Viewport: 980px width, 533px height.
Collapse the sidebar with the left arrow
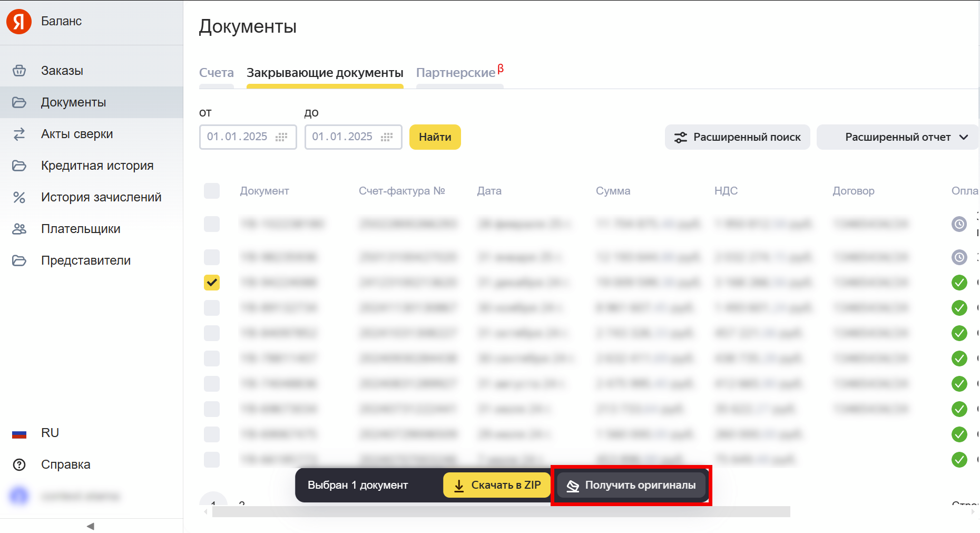91,526
